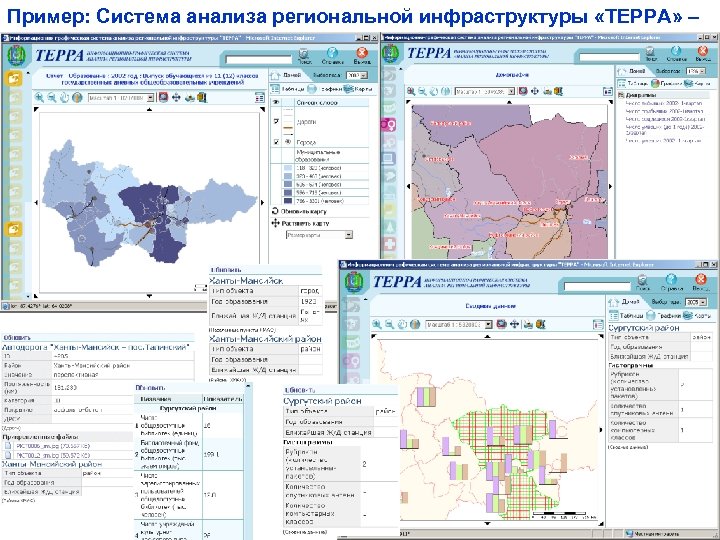720x540 pixels.
Task: Switch to Graphs (Графики) tab in bottom-right window
Action: (664, 316)
